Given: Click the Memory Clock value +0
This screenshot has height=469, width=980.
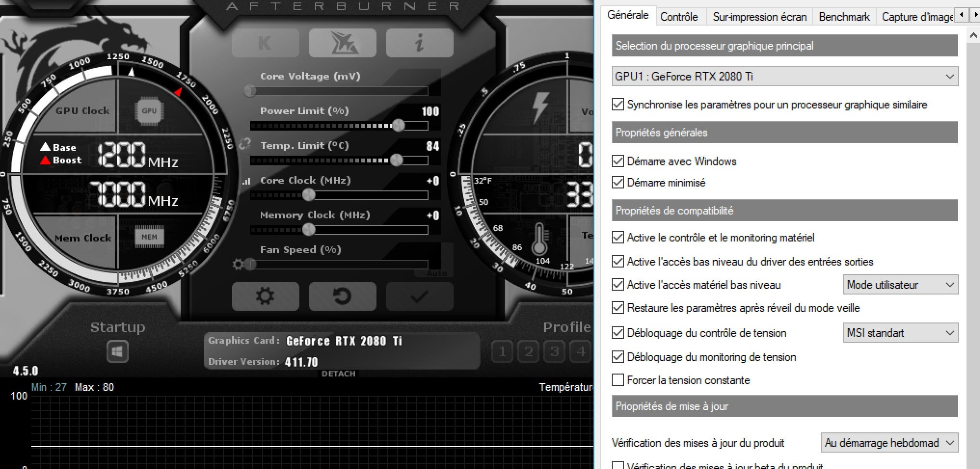Looking at the screenshot, I should (x=432, y=215).
